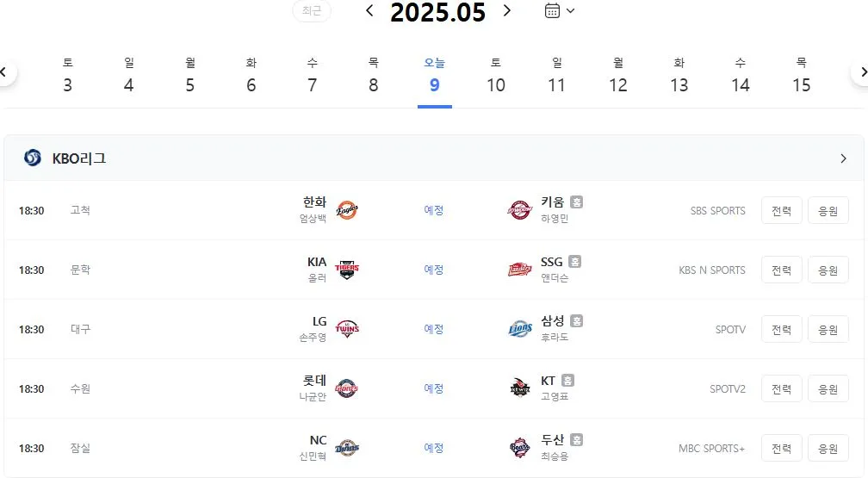Select Thursday 8 in the date strip

point(374,76)
